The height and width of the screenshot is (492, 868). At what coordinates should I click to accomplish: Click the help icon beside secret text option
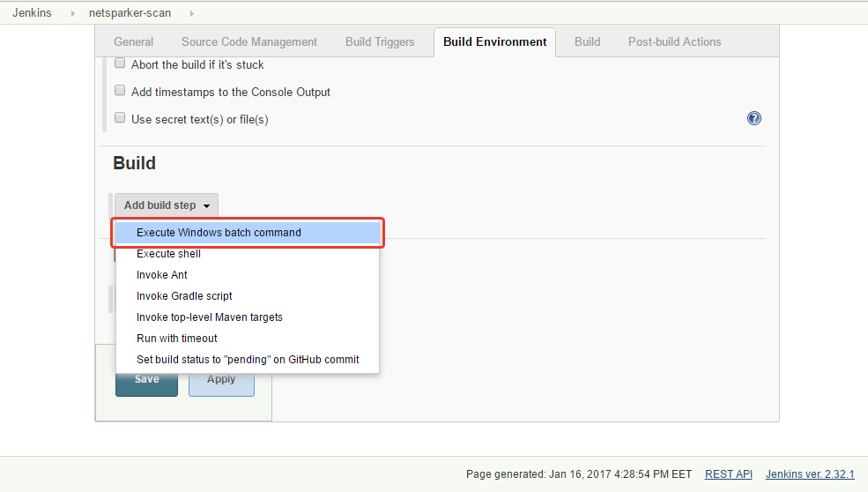click(x=754, y=118)
